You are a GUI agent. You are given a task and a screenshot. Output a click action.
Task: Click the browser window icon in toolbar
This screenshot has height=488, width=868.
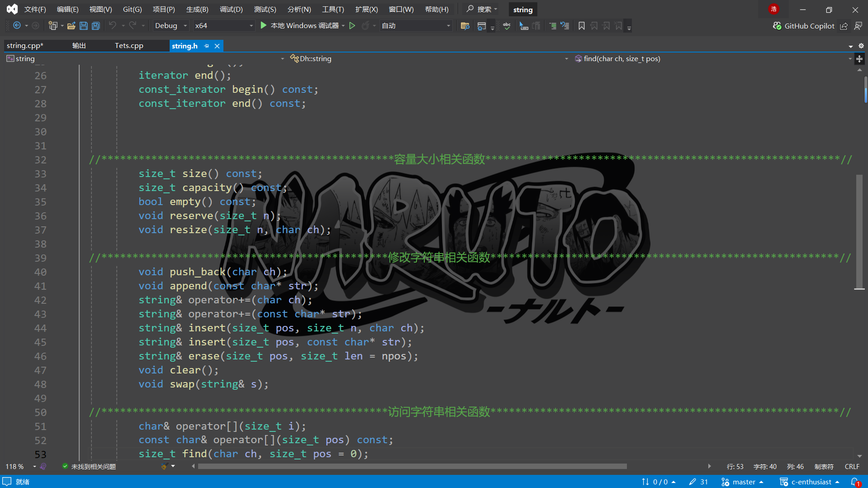[x=482, y=26]
